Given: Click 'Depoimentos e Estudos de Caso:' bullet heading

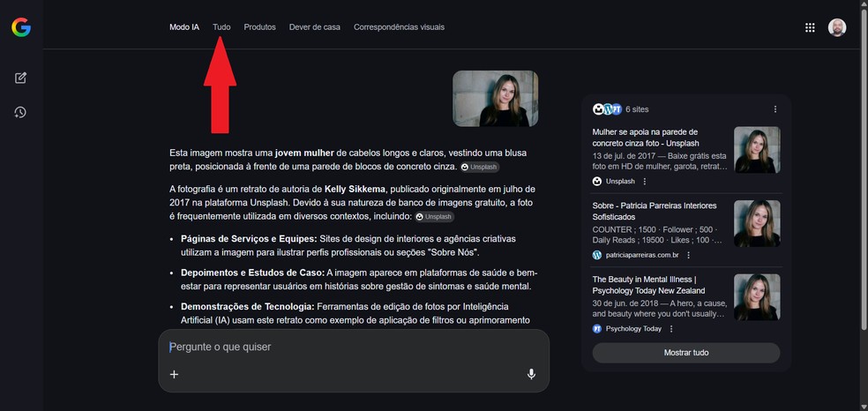Looking at the screenshot, I should 252,273.
